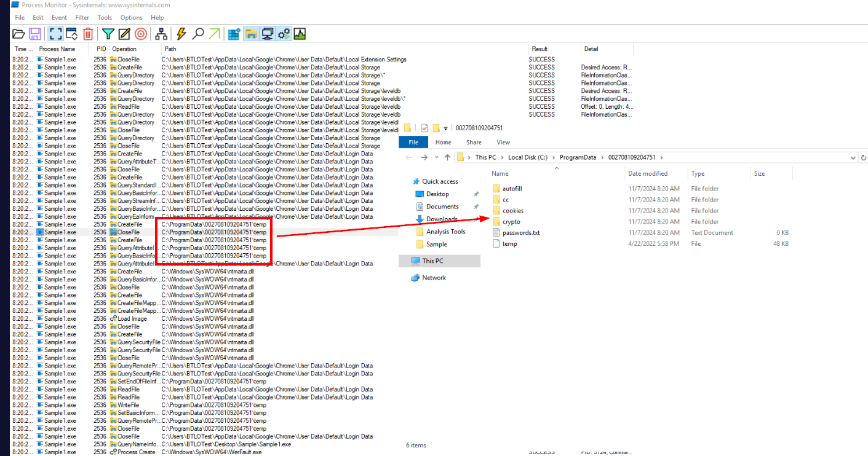Switch to the Home tab in File Explorer
The height and width of the screenshot is (456, 868).
443,142
